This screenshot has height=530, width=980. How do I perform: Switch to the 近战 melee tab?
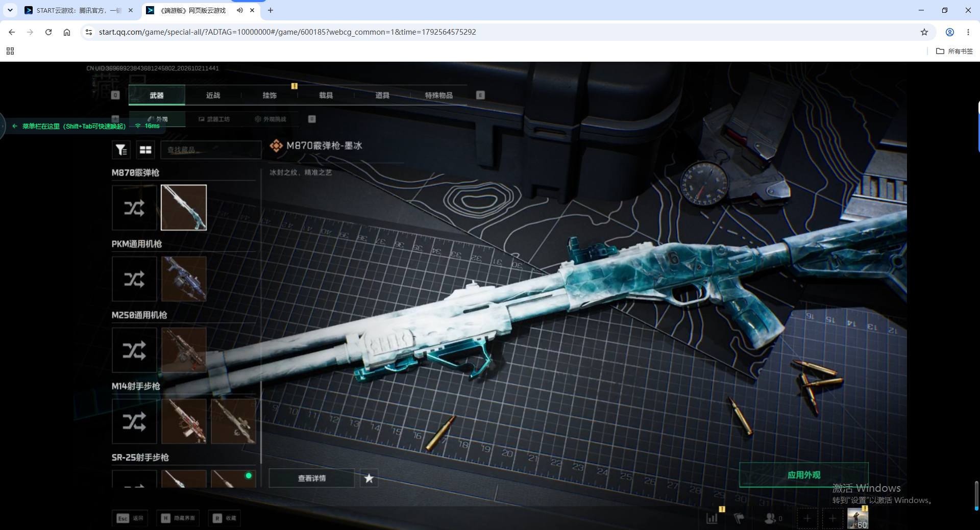coord(213,95)
